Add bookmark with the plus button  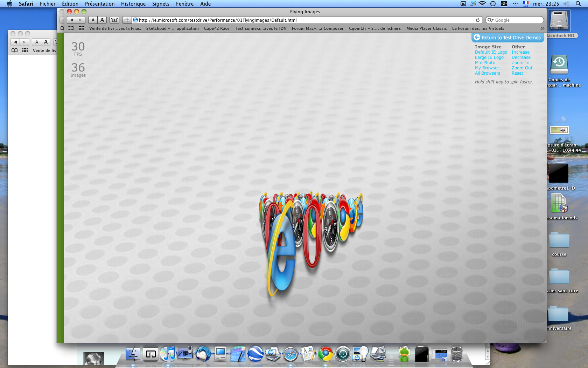click(x=127, y=20)
